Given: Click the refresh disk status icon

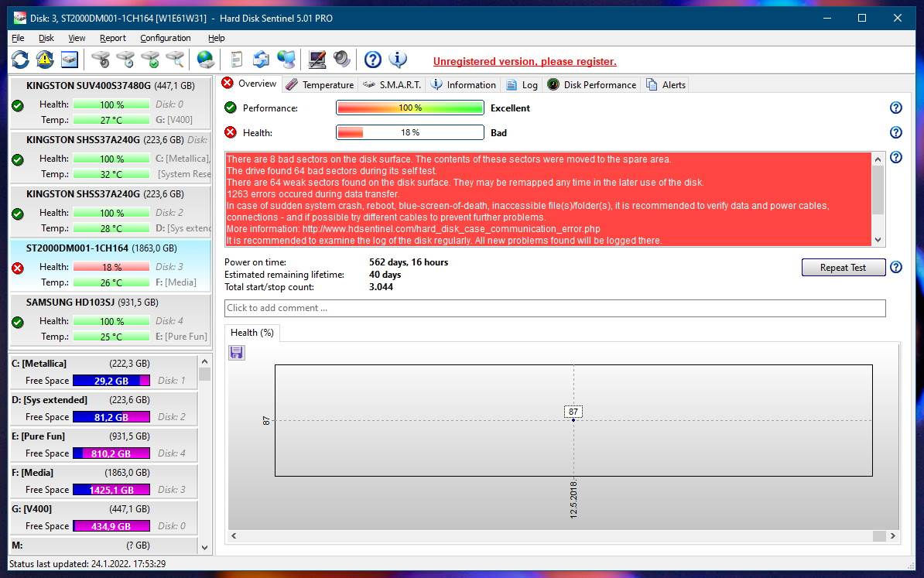Looking at the screenshot, I should click(x=20, y=59).
